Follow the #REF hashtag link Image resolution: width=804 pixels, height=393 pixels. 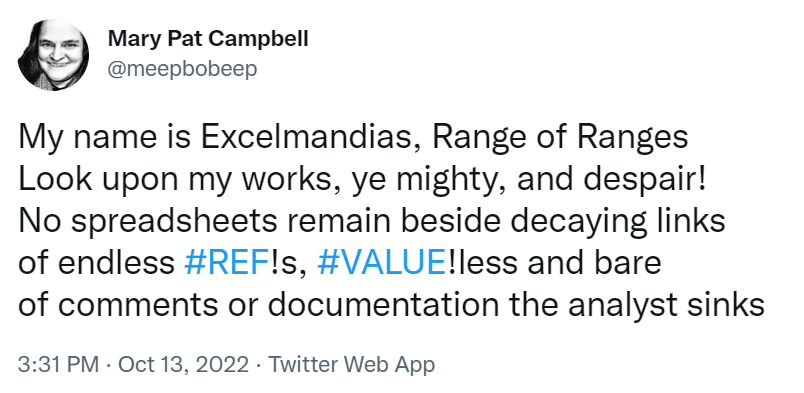pos(225,263)
